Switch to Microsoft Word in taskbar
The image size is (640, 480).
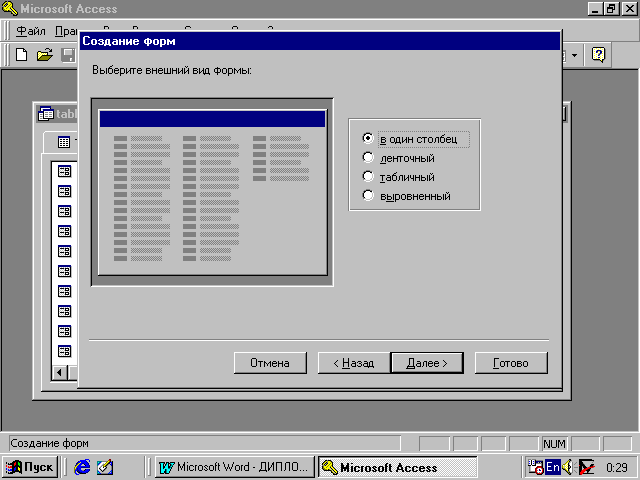point(234,467)
